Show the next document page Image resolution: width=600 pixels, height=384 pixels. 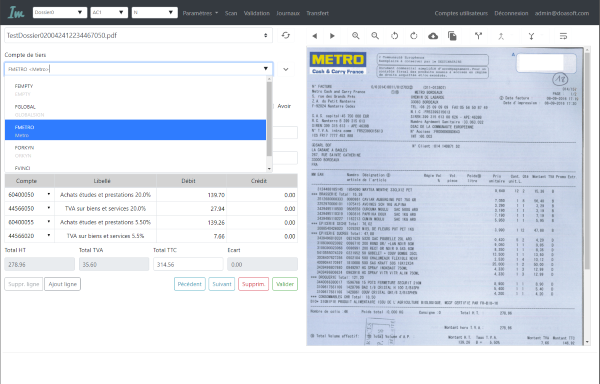point(332,36)
